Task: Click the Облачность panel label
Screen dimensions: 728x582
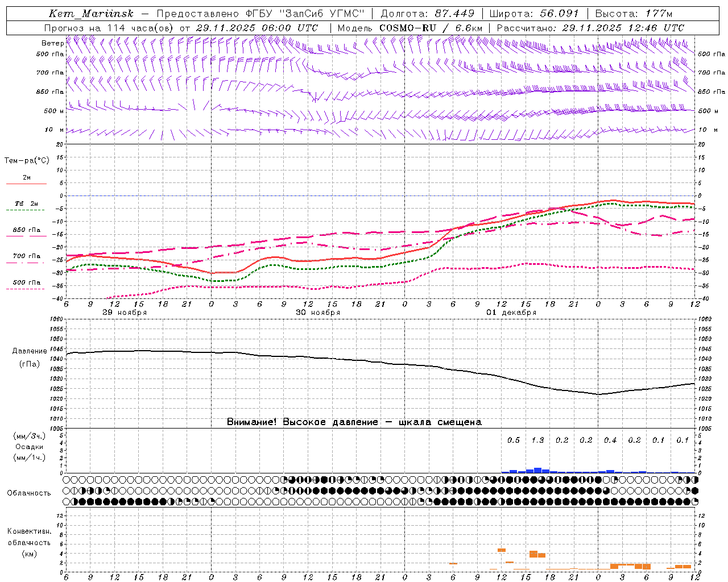Action: pos(29,493)
